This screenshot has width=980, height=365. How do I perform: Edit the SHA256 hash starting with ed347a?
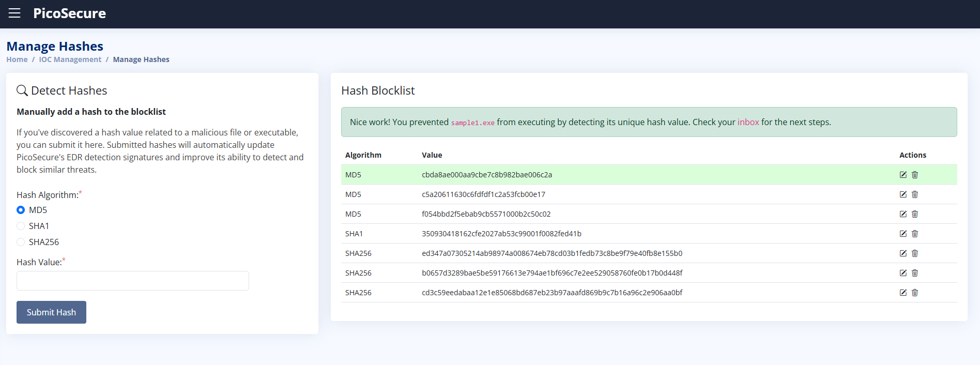pyautogui.click(x=903, y=253)
